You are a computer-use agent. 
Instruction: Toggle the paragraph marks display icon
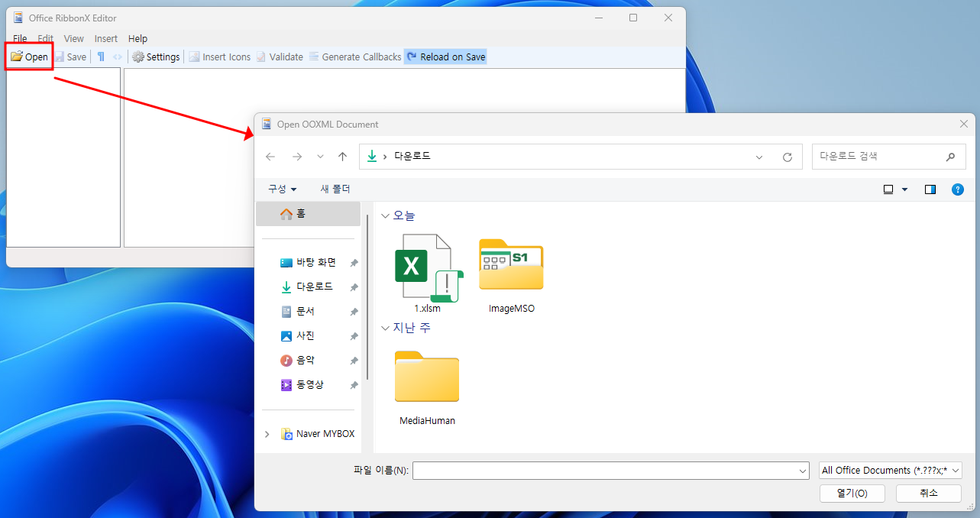102,56
